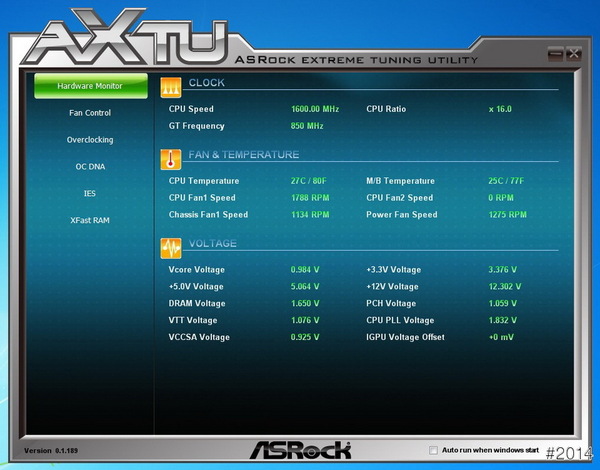Click the CPU Temperature reading
Screen dimensions: 600x470
[307, 181]
